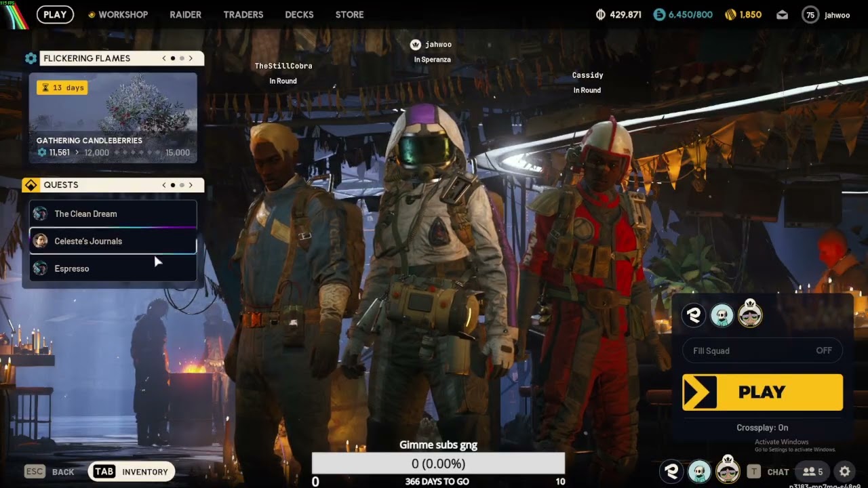This screenshot has height=488, width=868.
Task: Click crown leader icon beside jahwoo
Action: pos(416,45)
